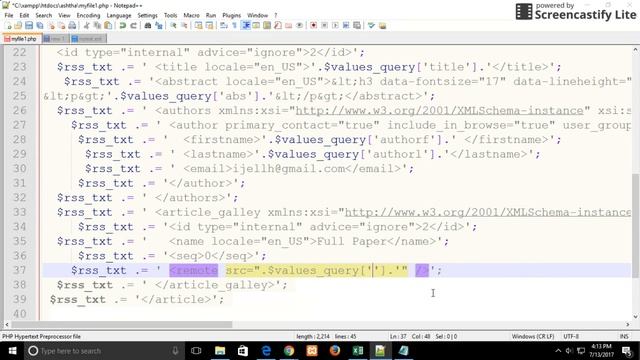Print the document using the printer icon
The image size is (640, 360).
tap(72, 26)
